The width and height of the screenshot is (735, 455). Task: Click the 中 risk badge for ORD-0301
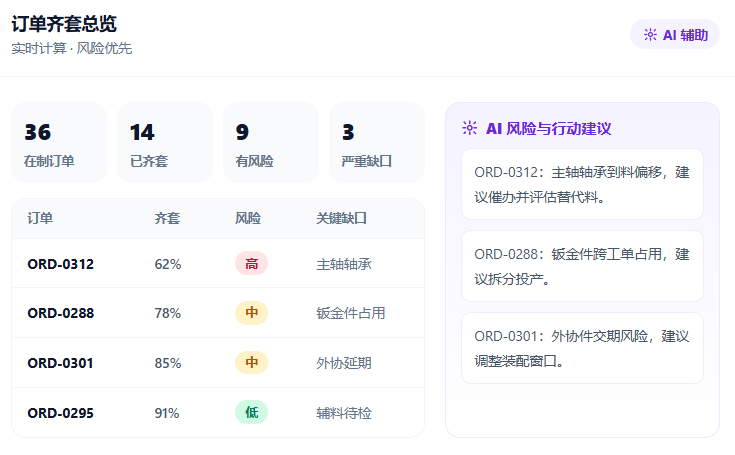(251, 362)
